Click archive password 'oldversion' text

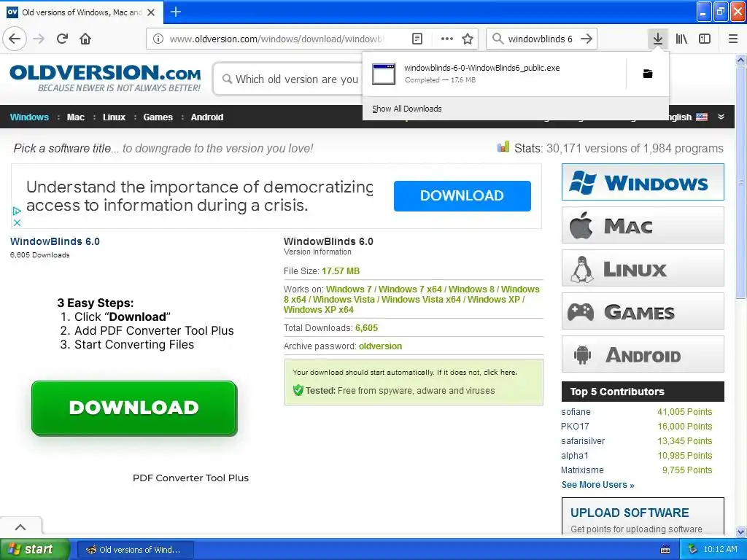coord(380,346)
